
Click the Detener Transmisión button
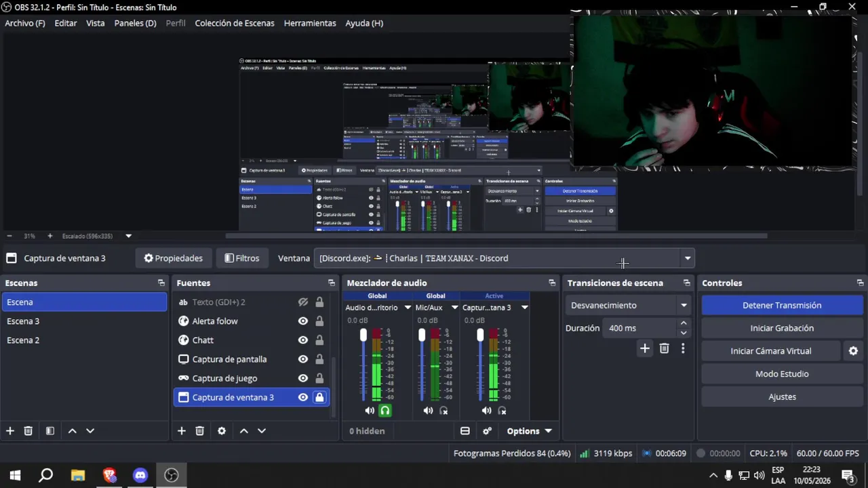click(x=782, y=306)
